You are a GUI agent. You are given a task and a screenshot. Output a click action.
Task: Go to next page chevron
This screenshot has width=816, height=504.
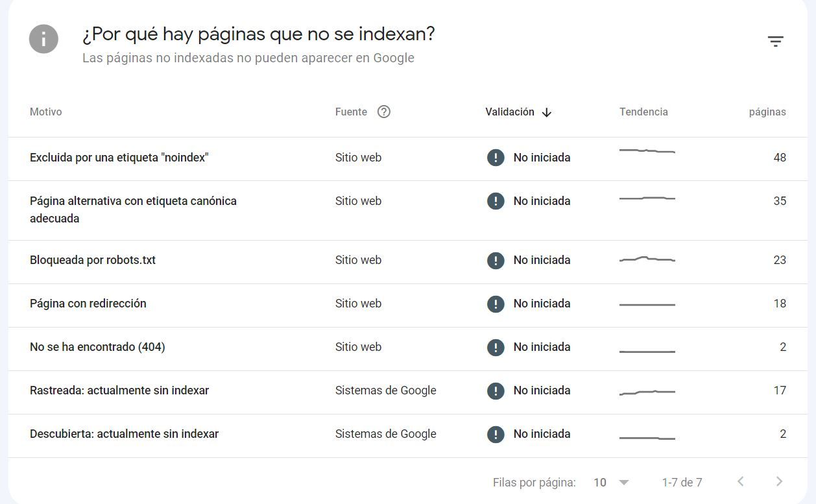[780, 482]
